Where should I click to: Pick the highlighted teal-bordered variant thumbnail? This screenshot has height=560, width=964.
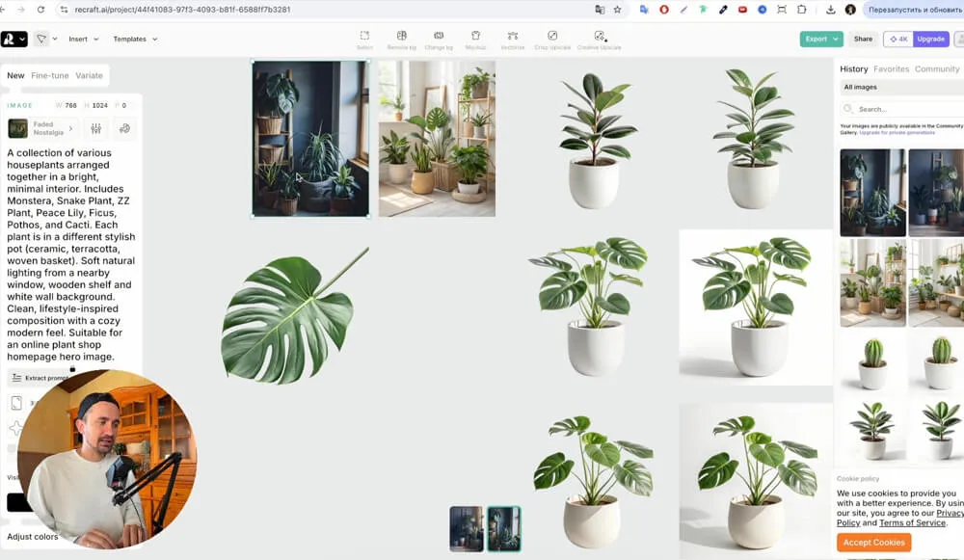pos(503,528)
